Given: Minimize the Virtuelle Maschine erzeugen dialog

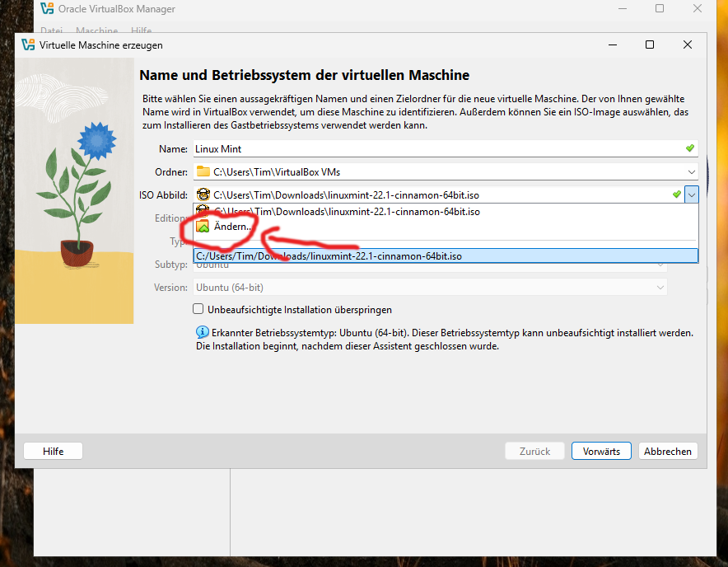Looking at the screenshot, I should pyautogui.click(x=613, y=45).
